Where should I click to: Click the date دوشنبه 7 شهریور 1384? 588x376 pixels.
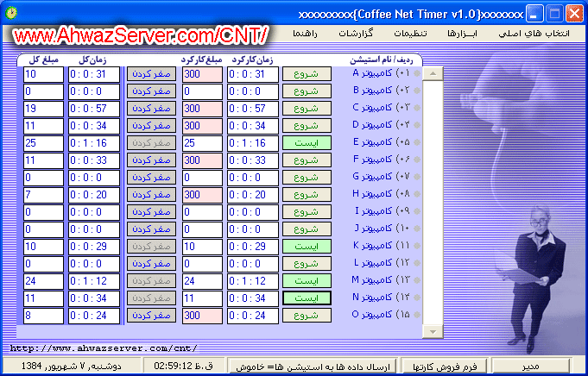coord(72,366)
